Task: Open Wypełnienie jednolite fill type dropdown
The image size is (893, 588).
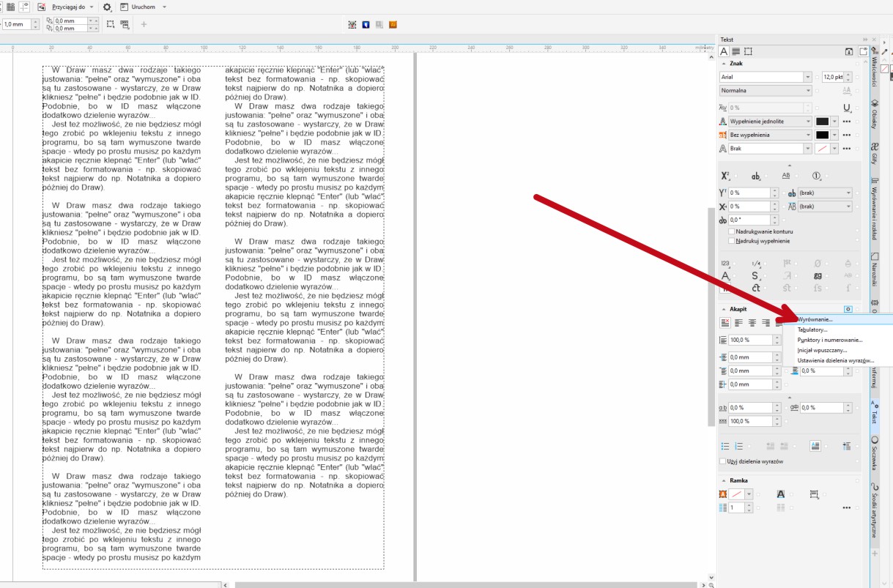Action: [808, 122]
